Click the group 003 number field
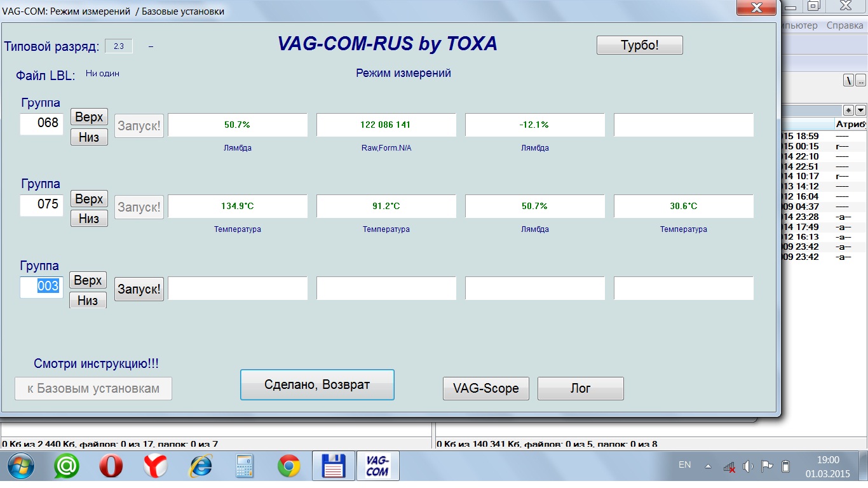868x488 pixels. tap(41, 287)
